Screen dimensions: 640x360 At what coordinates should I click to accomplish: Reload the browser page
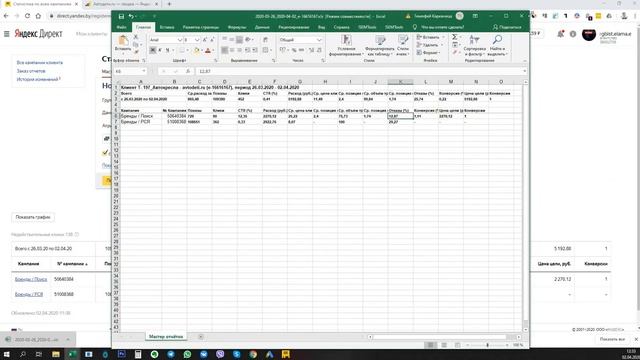click(27, 16)
